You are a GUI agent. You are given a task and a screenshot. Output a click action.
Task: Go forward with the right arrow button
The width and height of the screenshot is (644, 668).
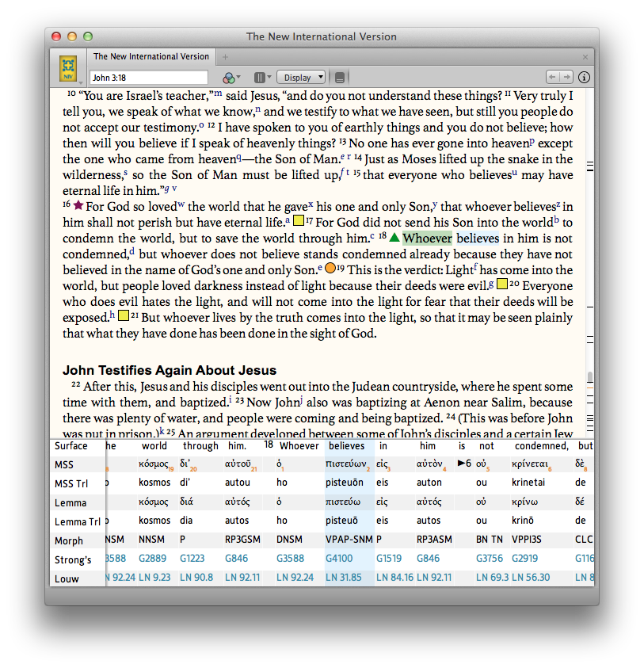(x=566, y=77)
